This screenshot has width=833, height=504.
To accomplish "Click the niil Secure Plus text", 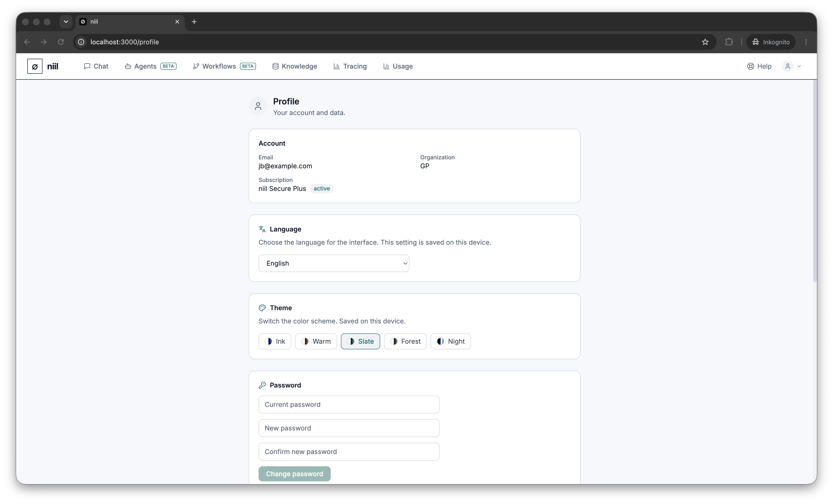I will [x=282, y=189].
